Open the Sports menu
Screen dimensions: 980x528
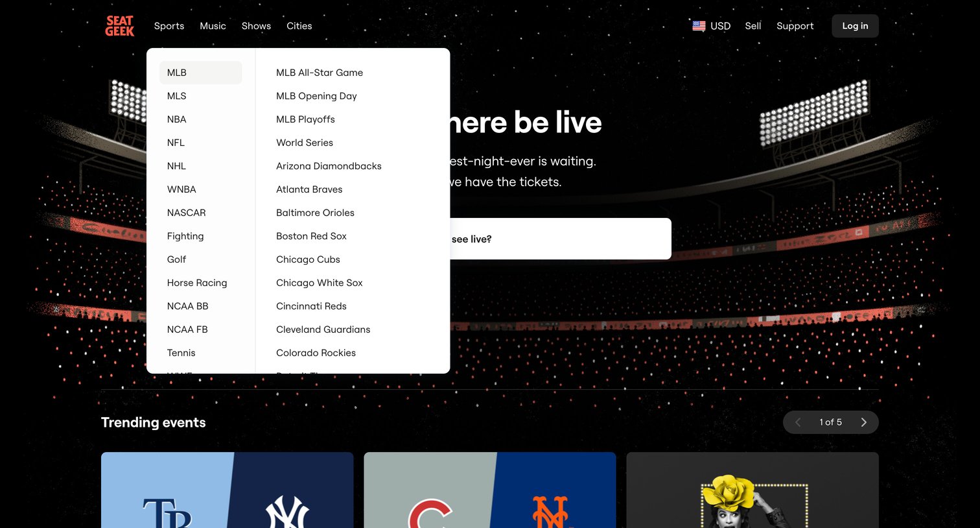[169, 26]
